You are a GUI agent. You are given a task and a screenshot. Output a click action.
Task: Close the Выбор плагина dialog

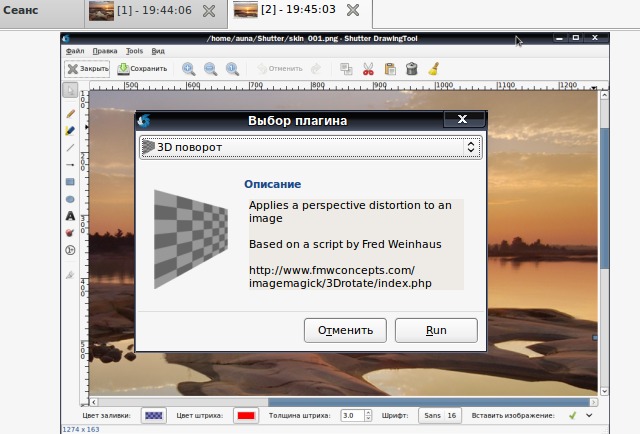(462, 119)
